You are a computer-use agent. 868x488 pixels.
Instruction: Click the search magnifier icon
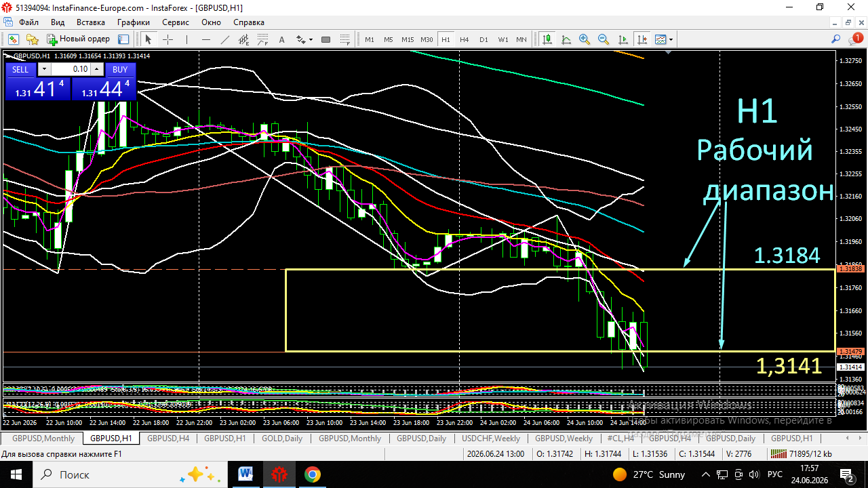click(836, 39)
